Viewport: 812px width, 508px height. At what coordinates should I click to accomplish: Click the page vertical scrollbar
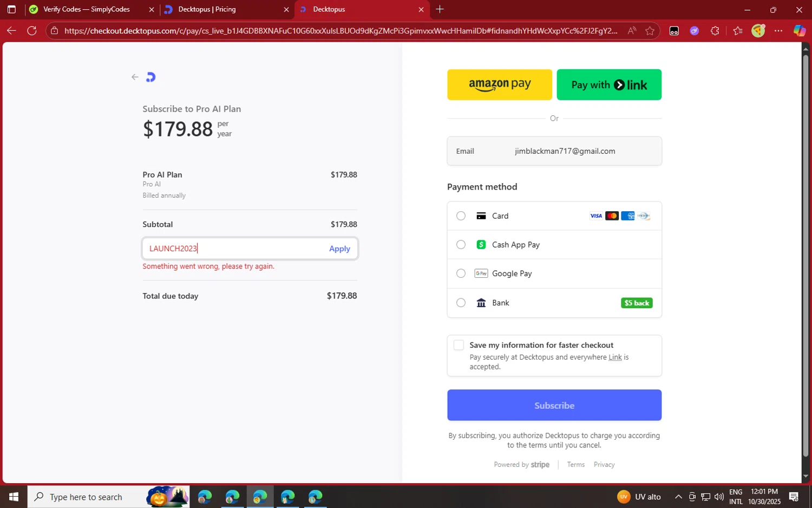click(x=806, y=255)
